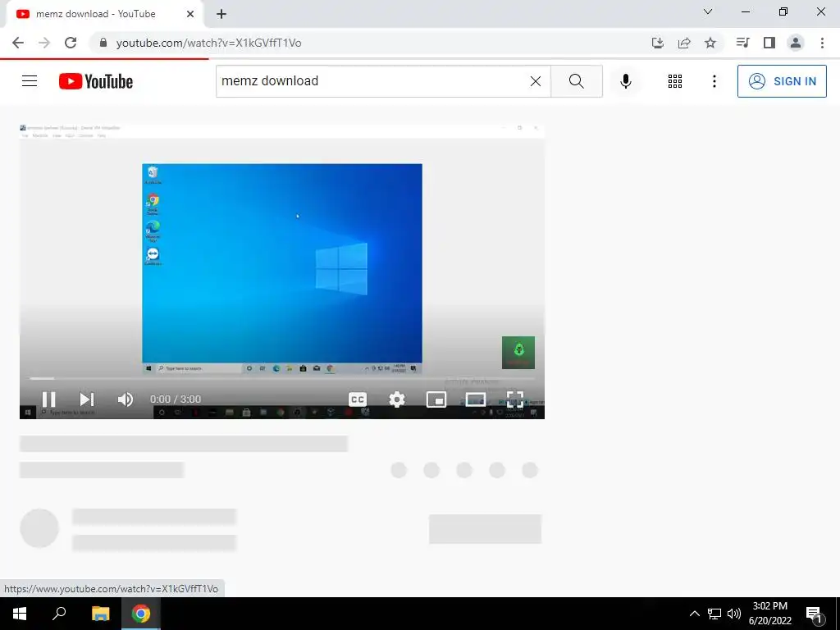Click the channel watermark in video
Viewport: 840px width, 630px height.
tap(518, 353)
